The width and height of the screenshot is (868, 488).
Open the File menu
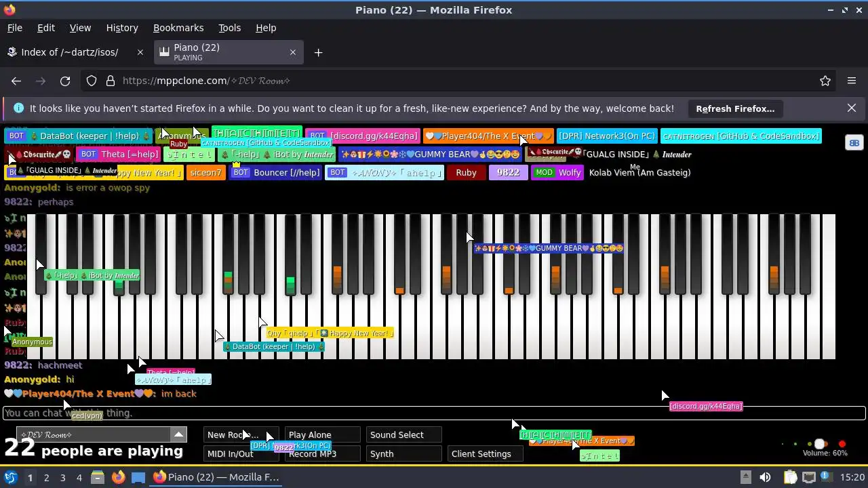14,28
